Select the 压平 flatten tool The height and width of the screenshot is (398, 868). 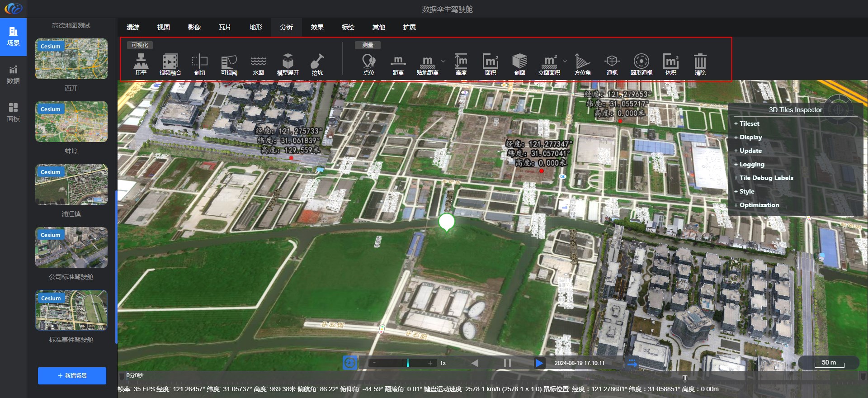pyautogui.click(x=141, y=64)
